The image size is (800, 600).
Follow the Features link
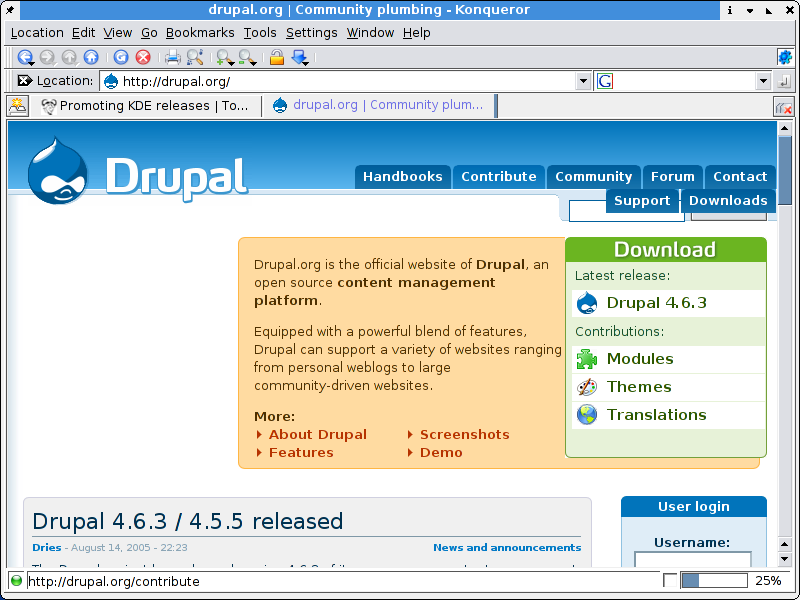click(301, 453)
